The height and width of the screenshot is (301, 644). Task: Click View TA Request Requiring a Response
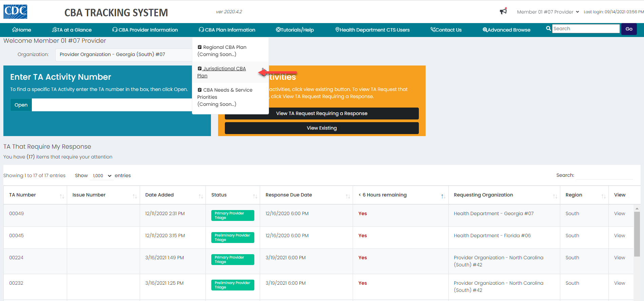tap(321, 113)
